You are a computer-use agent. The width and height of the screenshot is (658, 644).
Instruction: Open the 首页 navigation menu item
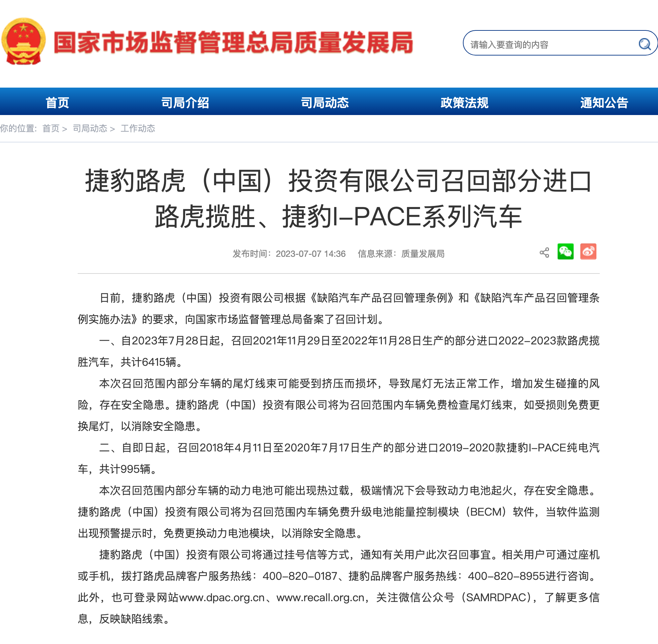point(57,103)
